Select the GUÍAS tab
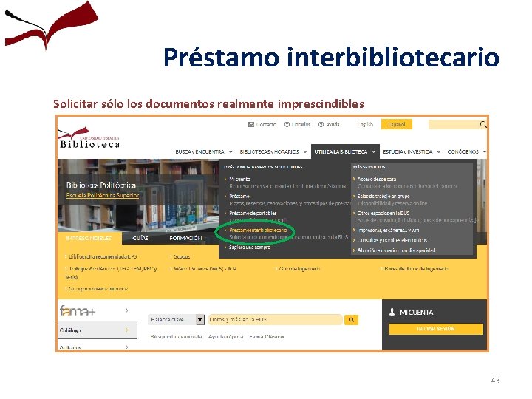Screen dimensions: 532x399 coord(140,238)
